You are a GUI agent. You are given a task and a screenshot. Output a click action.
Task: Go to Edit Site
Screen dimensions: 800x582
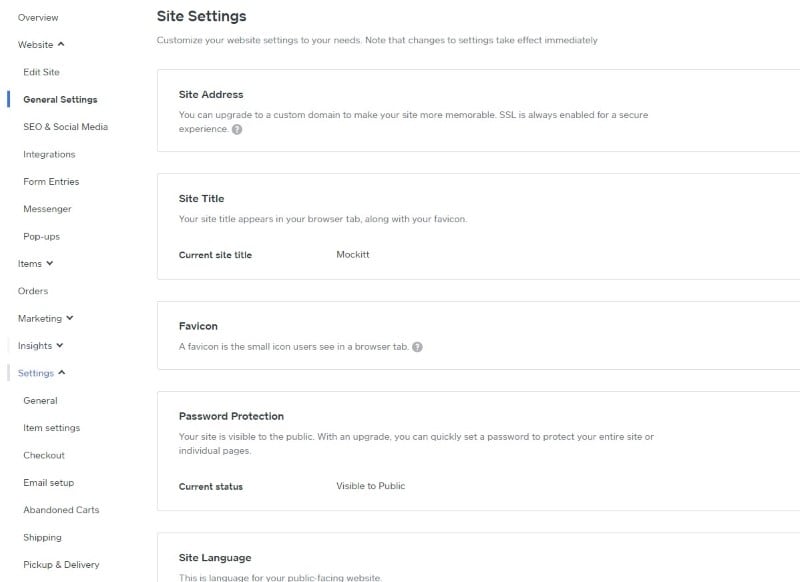click(41, 72)
